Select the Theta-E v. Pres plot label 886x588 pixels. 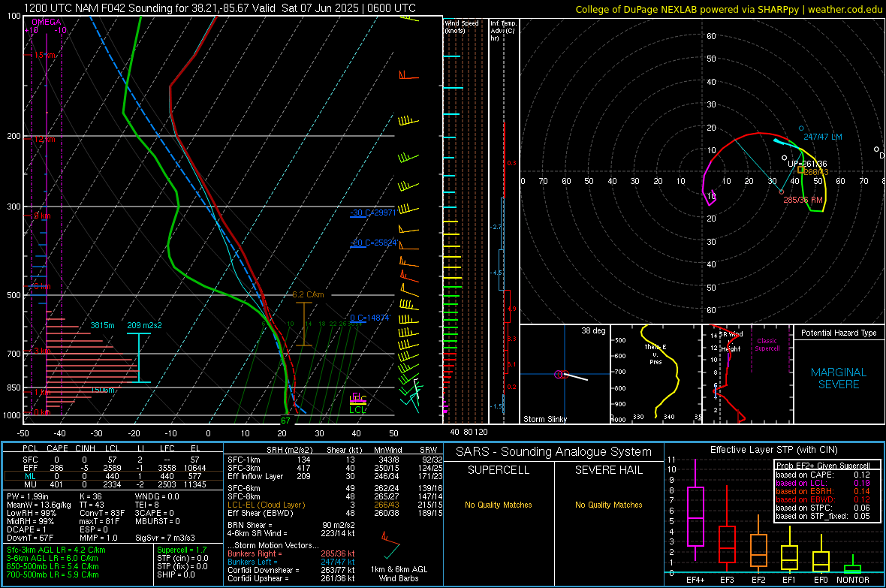[x=655, y=354]
